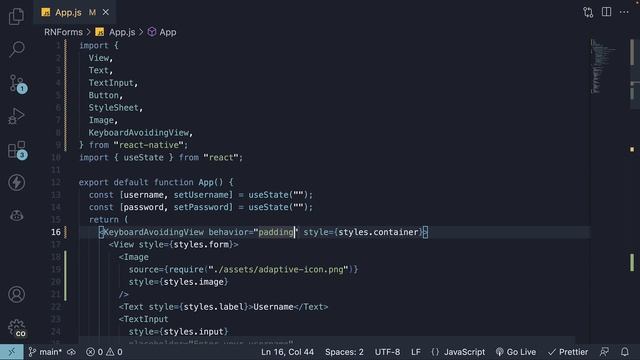Viewport: 640px width, 360px height.
Task: Open the Extensions view
Action: click(17, 150)
